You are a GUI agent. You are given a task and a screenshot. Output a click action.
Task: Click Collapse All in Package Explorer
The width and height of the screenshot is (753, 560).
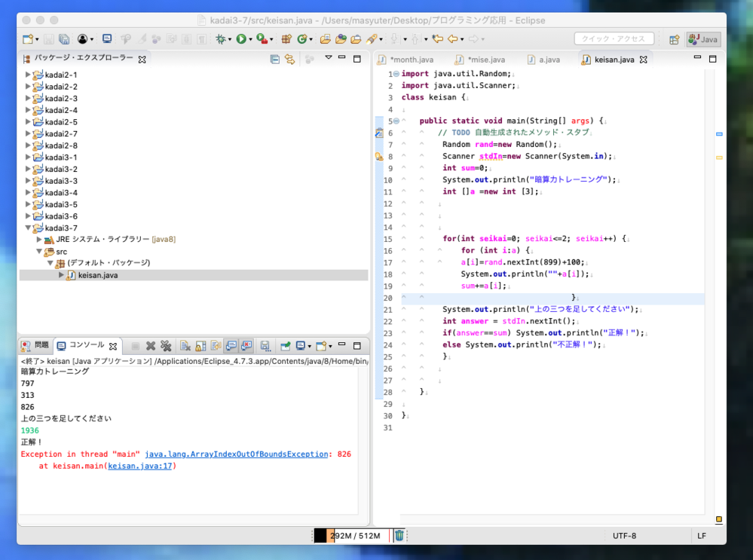pyautogui.click(x=275, y=59)
